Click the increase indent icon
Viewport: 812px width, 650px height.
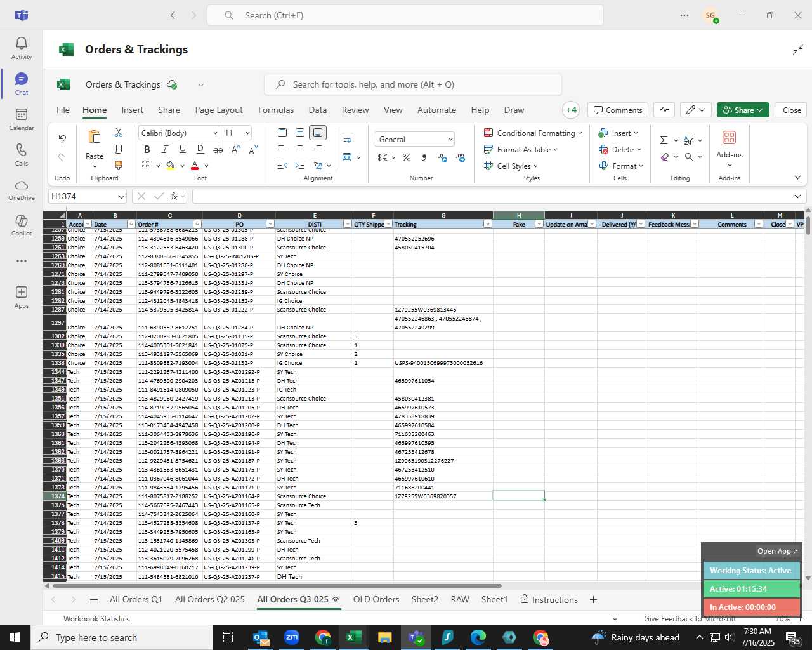[300, 166]
